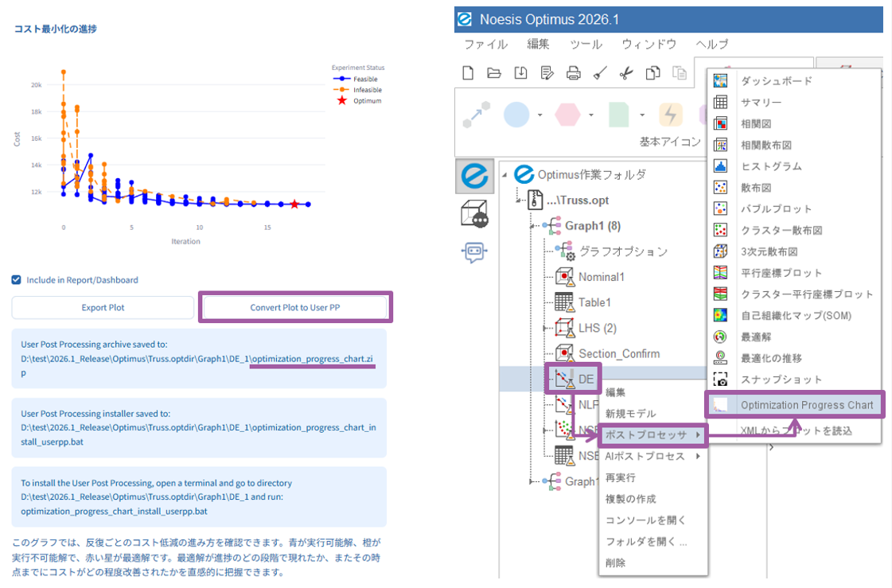Open dropdown arrow beside pink hexagon
The width and height of the screenshot is (892, 588).
click(591, 115)
